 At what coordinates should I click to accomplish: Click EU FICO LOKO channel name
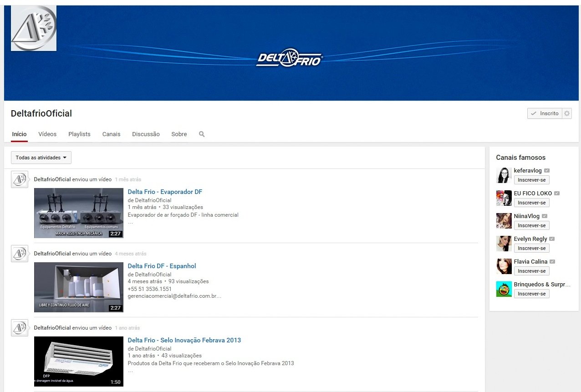coord(533,193)
